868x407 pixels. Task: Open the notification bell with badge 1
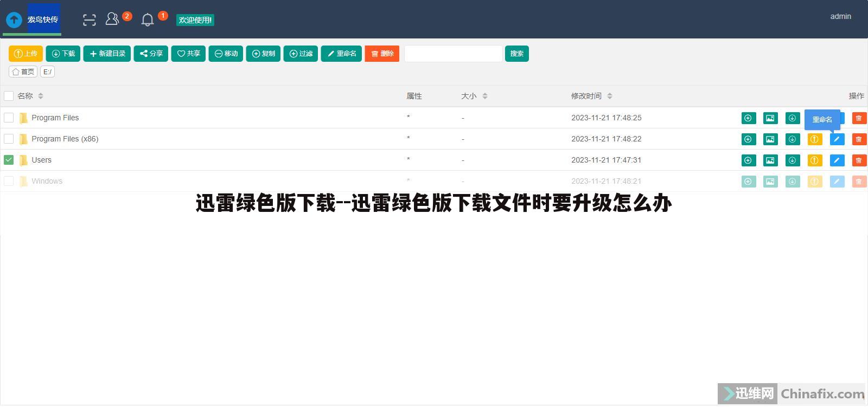(148, 20)
